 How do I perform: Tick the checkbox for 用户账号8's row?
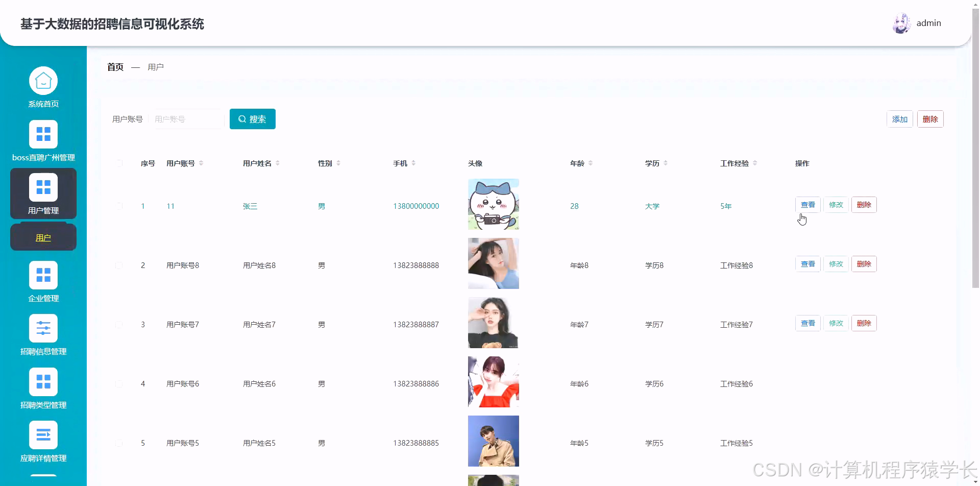click(x=119, y=265)
